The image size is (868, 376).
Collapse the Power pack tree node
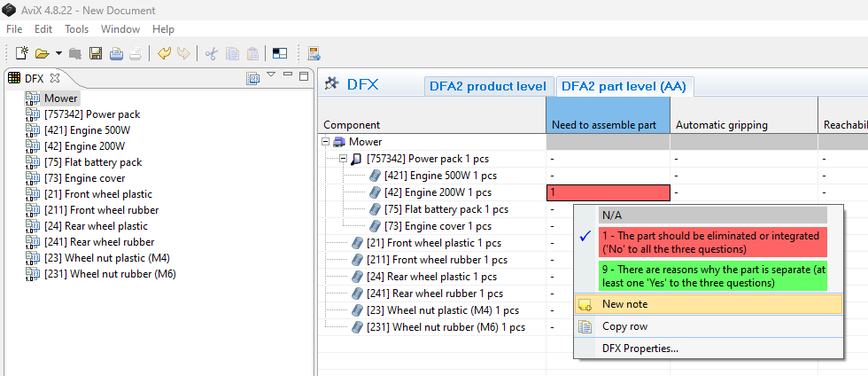pyautogui.click(x=343, y=159)
